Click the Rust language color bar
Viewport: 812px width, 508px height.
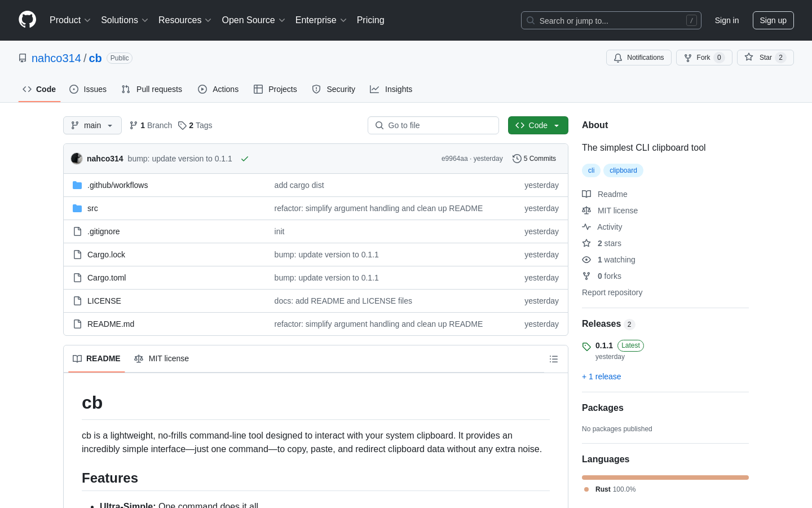click(665, 478)
